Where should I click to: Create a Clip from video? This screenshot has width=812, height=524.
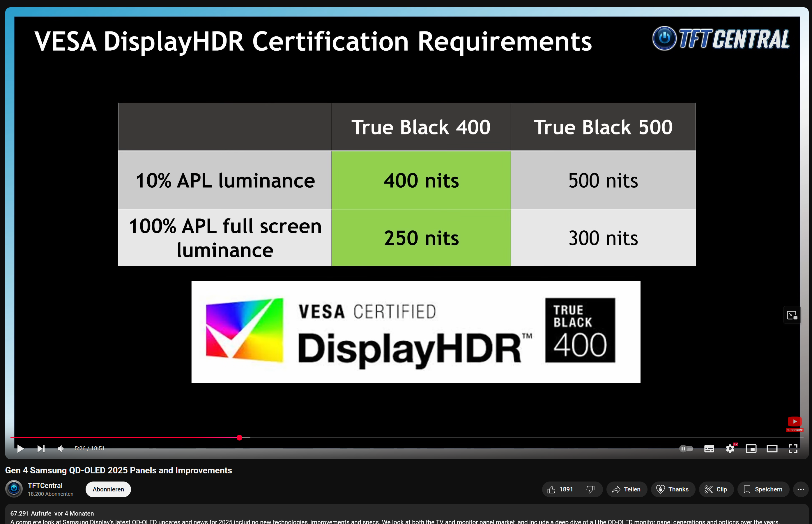716,489
